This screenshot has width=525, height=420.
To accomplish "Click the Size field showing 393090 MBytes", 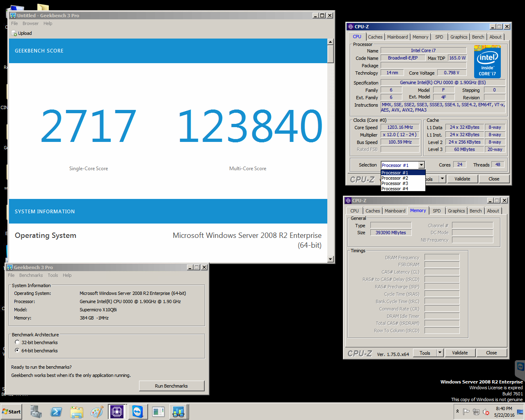I will (391, 233).
